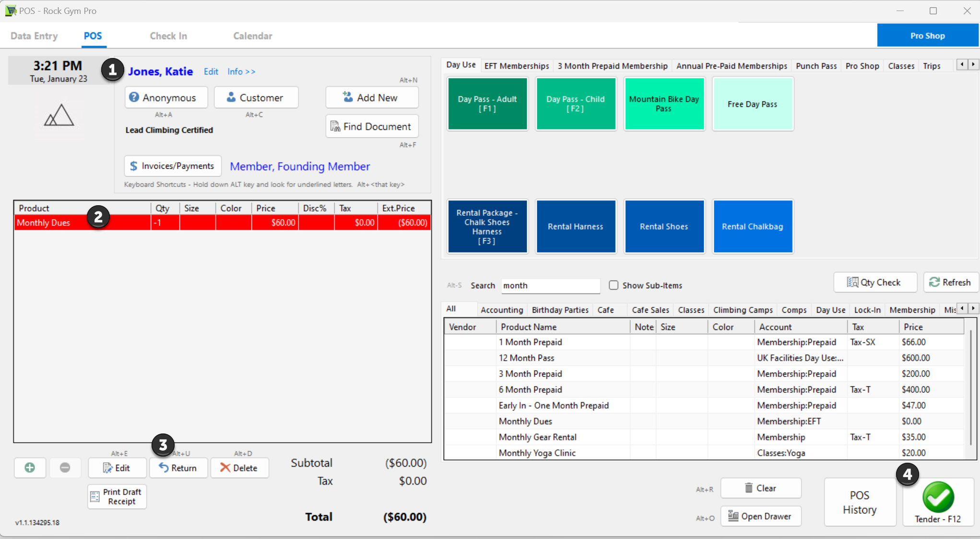
Task: Click the green plus add line icon
Action: pyautogui.click(x=30, y=468)
